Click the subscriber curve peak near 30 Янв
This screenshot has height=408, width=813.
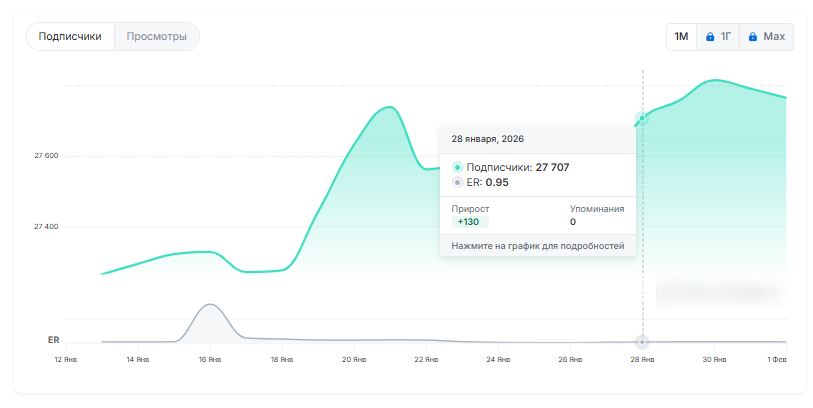point(715,80)
